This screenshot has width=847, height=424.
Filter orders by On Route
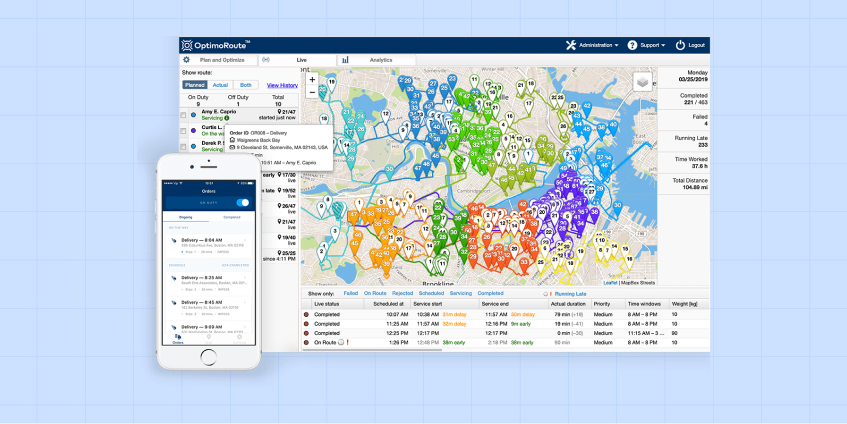(x=375, y=293)
